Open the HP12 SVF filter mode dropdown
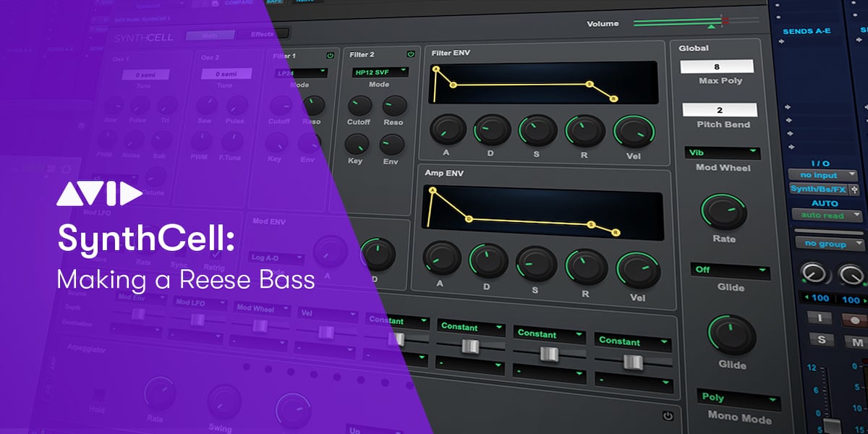Screen dimensions: 868x434 tap(381, 72)
